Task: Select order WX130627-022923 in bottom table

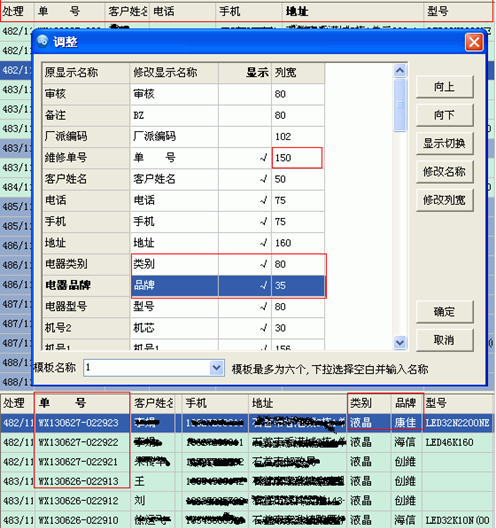Action: pyautogui.click(x=82, y=423)
